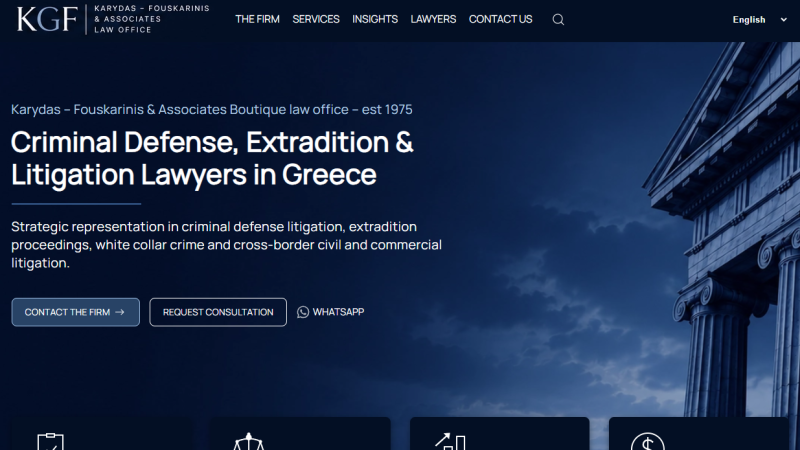Click Karydas – Fouskarinis & Associates Law Office text
This screenshot has height=450, width=800.
pyautogui.click(x=152, y=19)
